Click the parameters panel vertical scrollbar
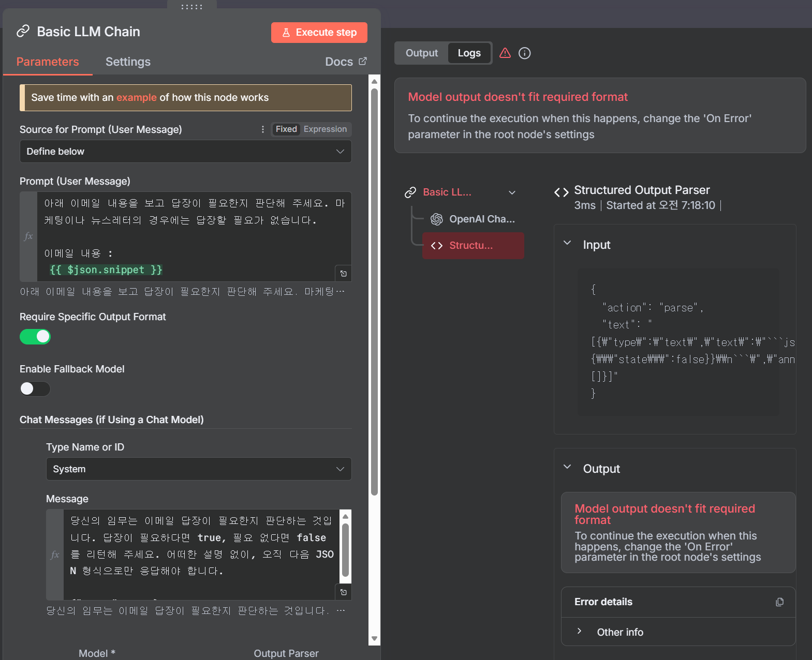Viewport: 812px width, 660px height. (x=374, y=292)
